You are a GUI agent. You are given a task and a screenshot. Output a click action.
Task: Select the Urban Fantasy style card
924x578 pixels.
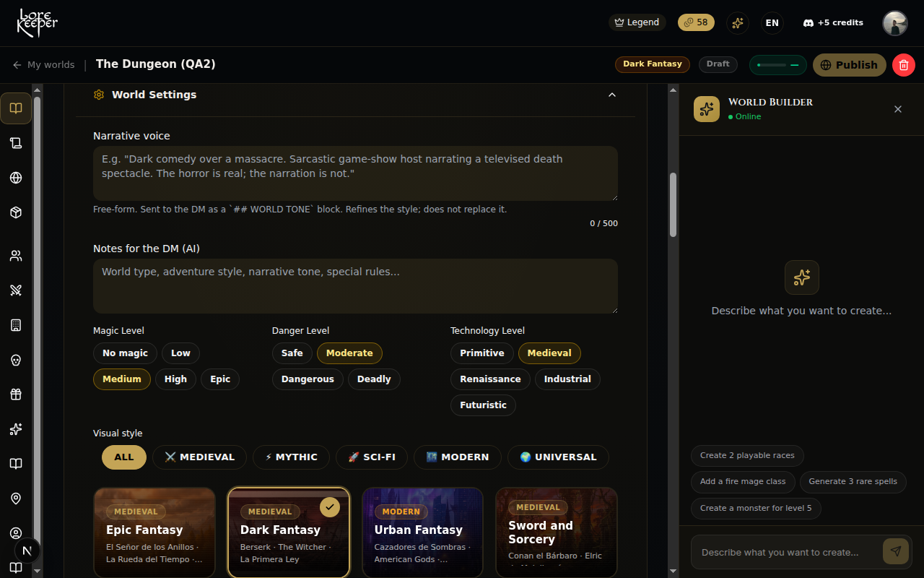click(x=422, y=532)
